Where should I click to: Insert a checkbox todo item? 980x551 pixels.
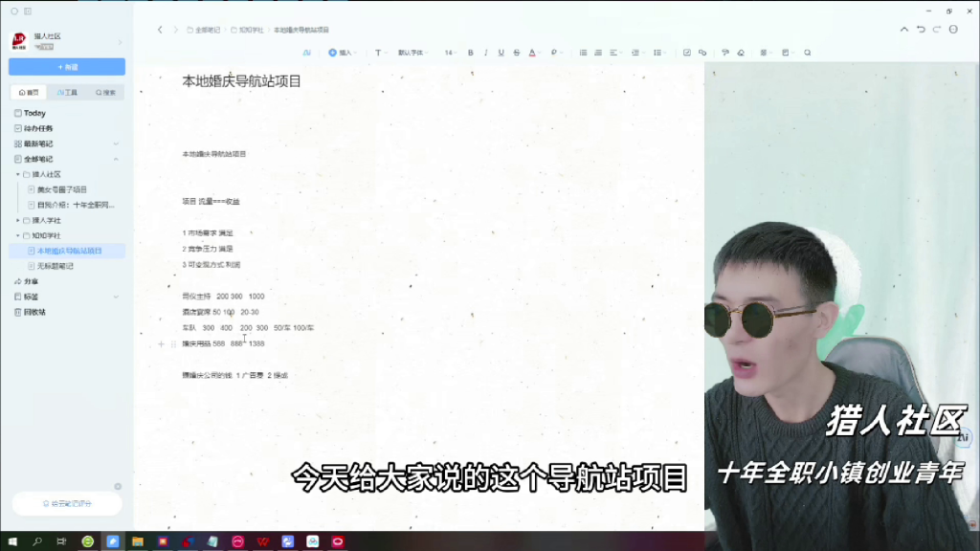pyautogui.click(x=687, y=53)
